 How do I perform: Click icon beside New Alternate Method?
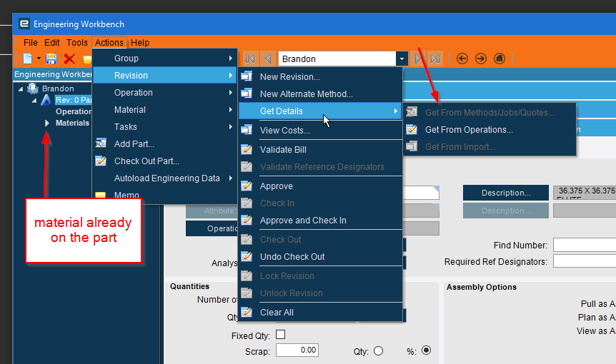click(247, 93)
